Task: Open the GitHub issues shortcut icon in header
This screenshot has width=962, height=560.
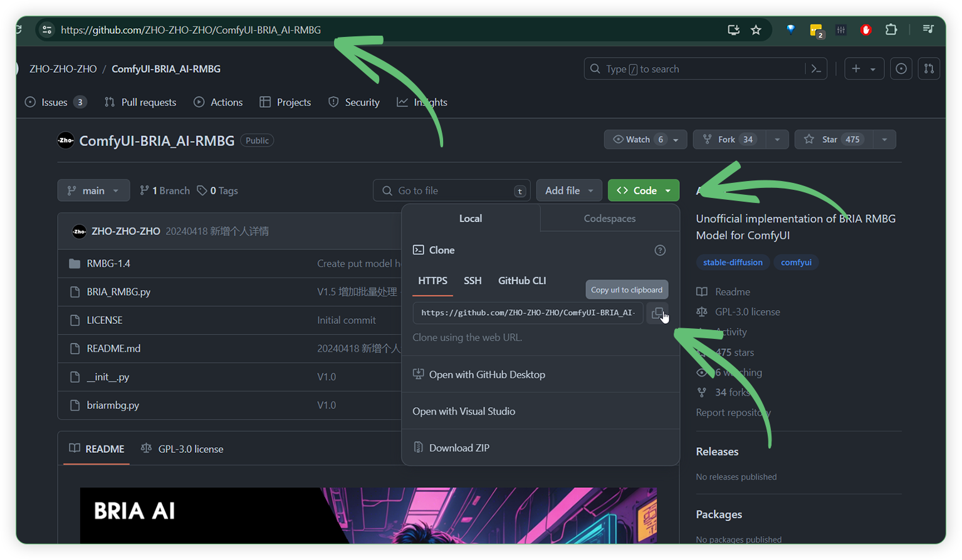Action: coord(901,69)
